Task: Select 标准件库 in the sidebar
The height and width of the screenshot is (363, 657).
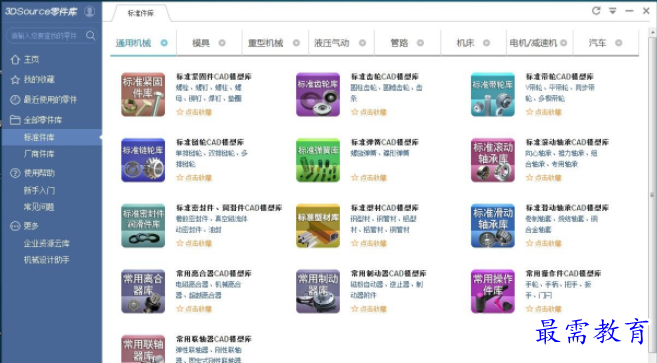Action: 51,137
